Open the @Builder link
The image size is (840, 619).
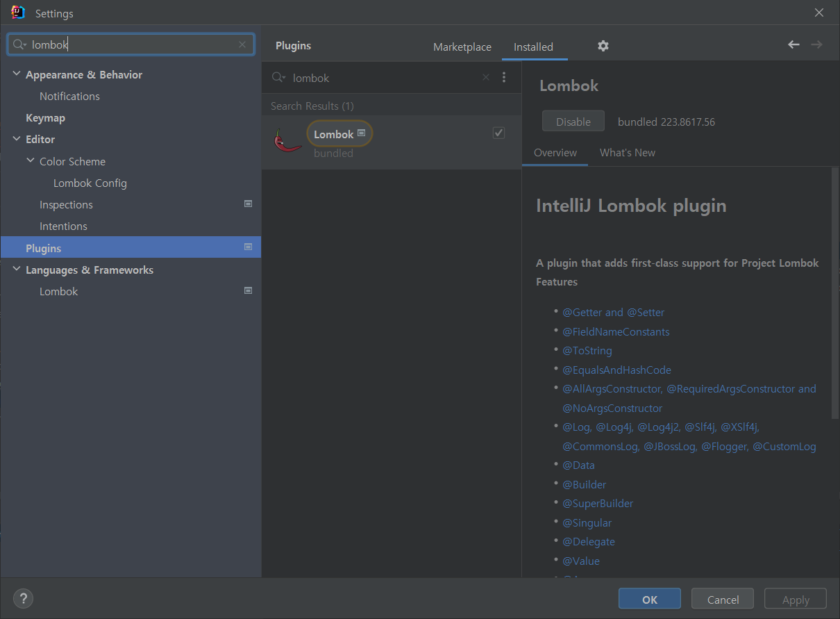[585, 485]
